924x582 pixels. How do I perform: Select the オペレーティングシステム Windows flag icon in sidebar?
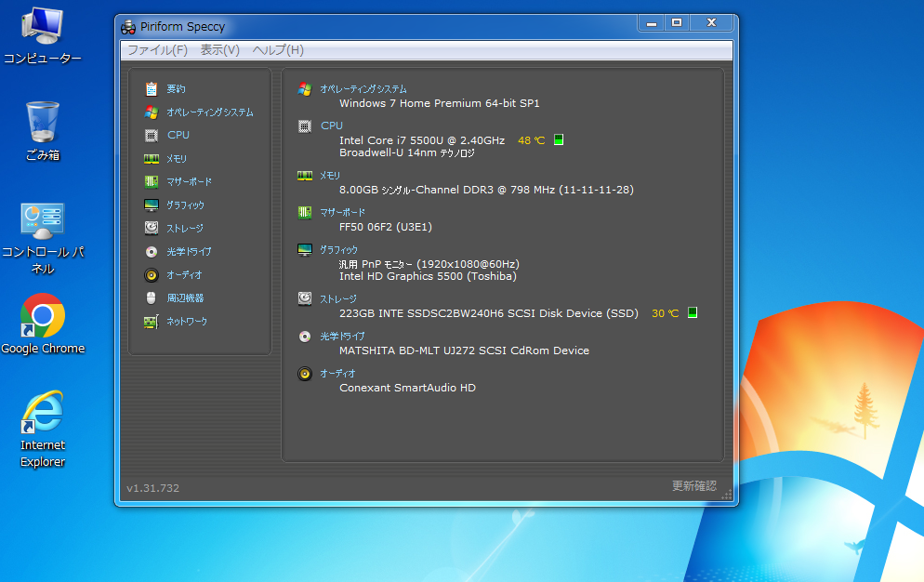coord(152,112)
